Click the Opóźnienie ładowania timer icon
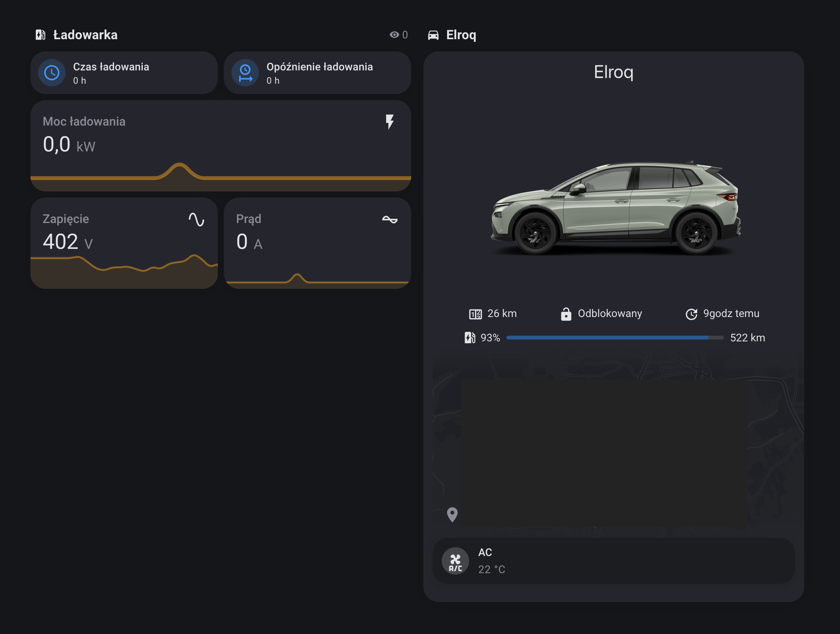 (245, 73)
